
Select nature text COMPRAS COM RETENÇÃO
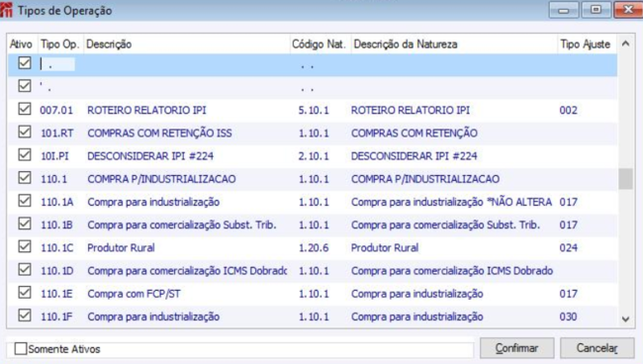click(x=414, y=134)
